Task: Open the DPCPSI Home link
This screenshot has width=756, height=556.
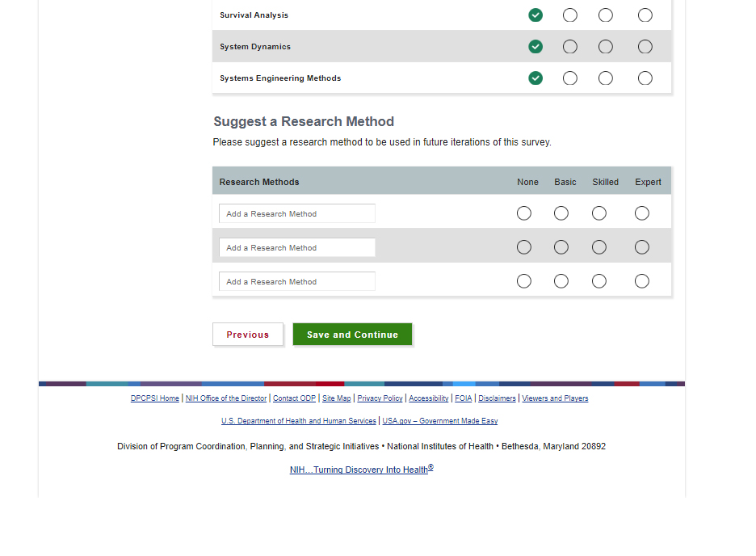Action: tap(155, 398)
